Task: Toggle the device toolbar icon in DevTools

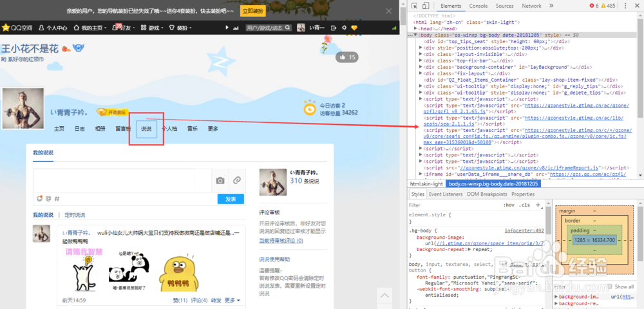Action: [426, 6]
